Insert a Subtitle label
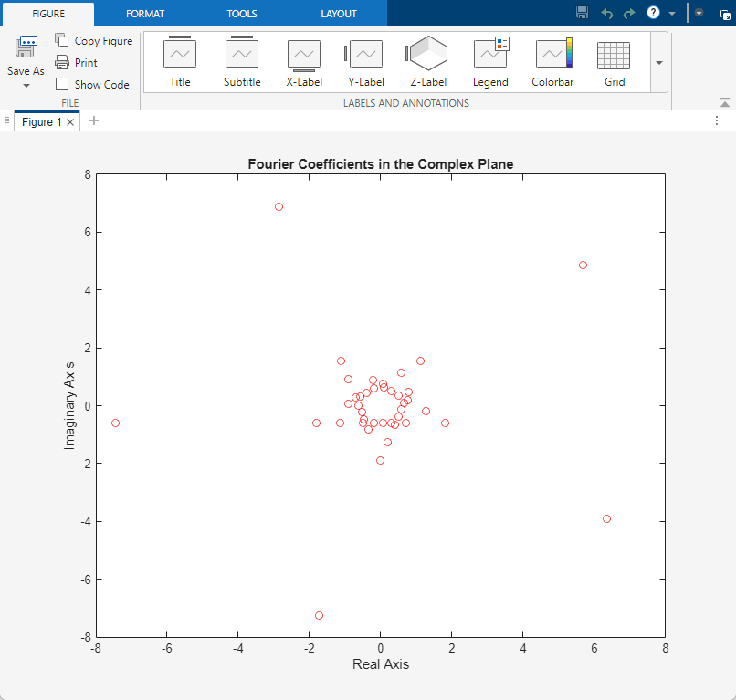 point(242,62)
